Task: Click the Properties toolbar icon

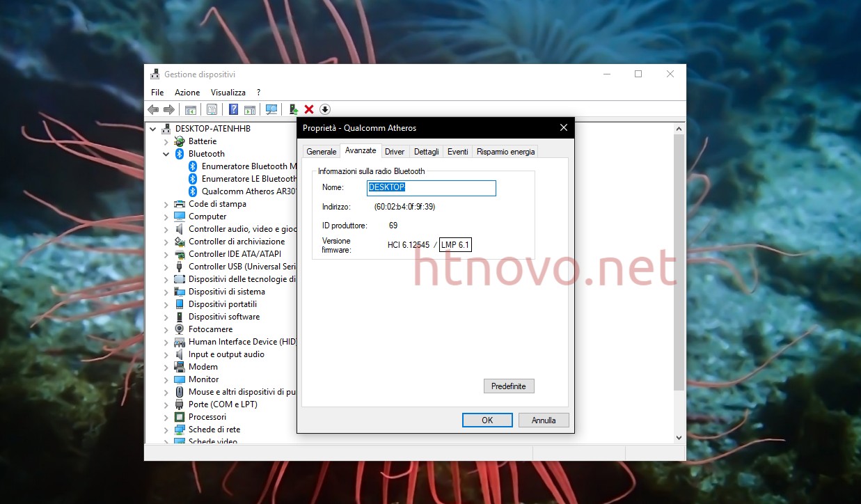Action: pos(212,109)
